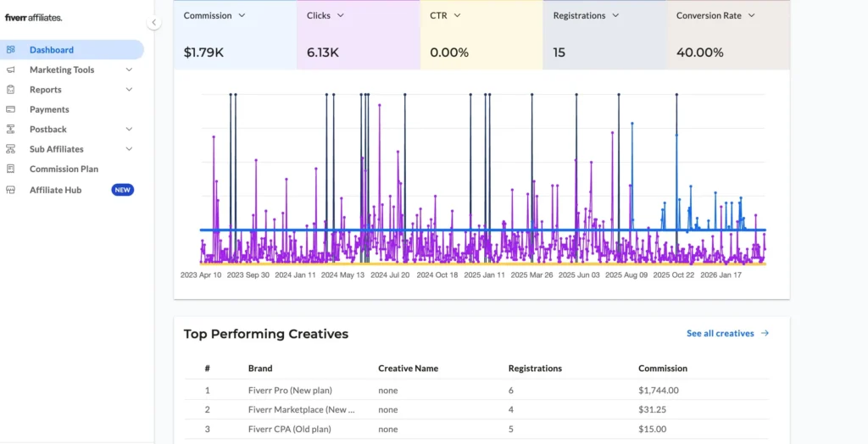Go to the Dashboard menu item
868x444 pixels.
point(72,50)
